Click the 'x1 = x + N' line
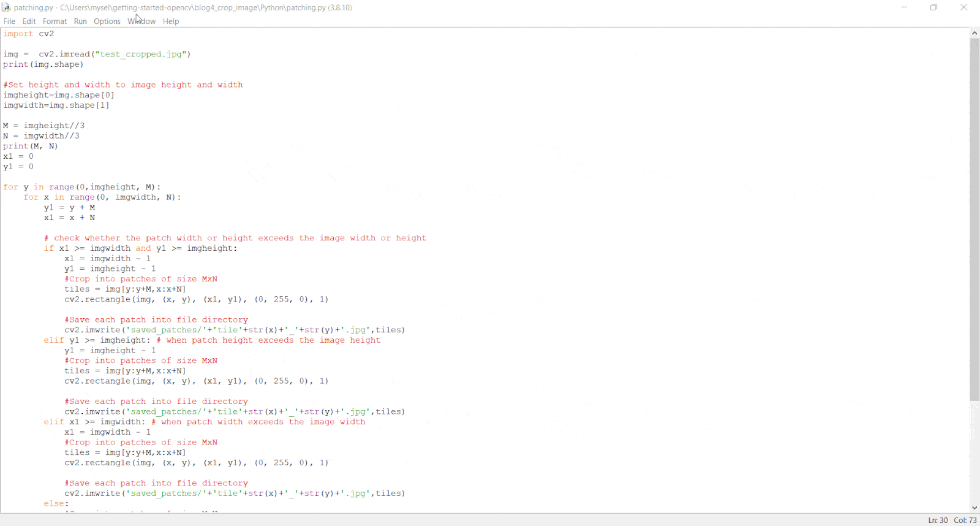This screenshot has height=526, width=980. 69,218
